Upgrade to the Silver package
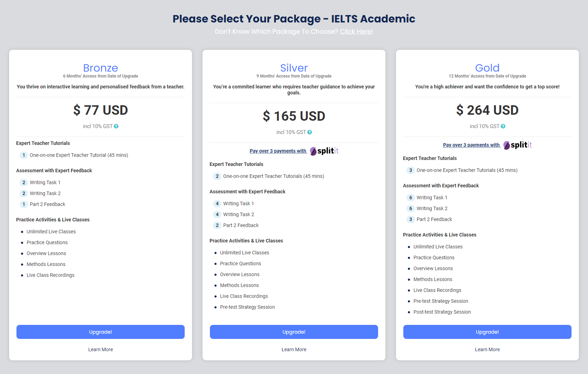The width and height of the screenshot is (588, 374). pyautogui.click(x=294, y=332)
